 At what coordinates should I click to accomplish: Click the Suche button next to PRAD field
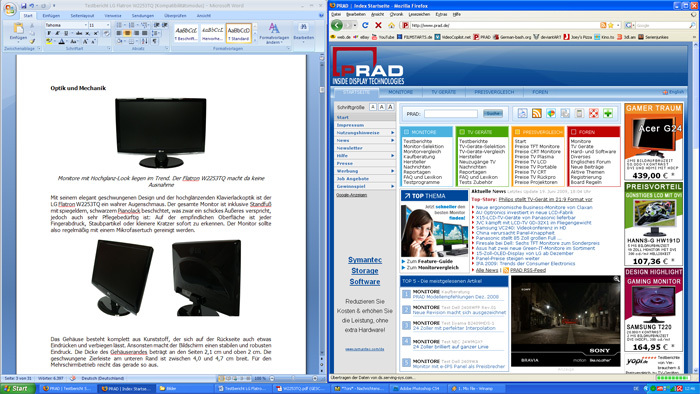pos(493,114)
